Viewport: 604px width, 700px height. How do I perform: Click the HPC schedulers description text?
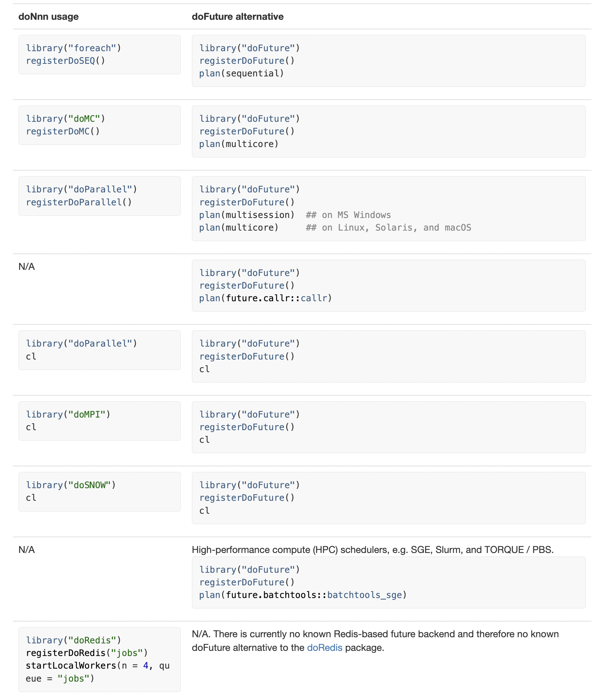tap(372, 550)
